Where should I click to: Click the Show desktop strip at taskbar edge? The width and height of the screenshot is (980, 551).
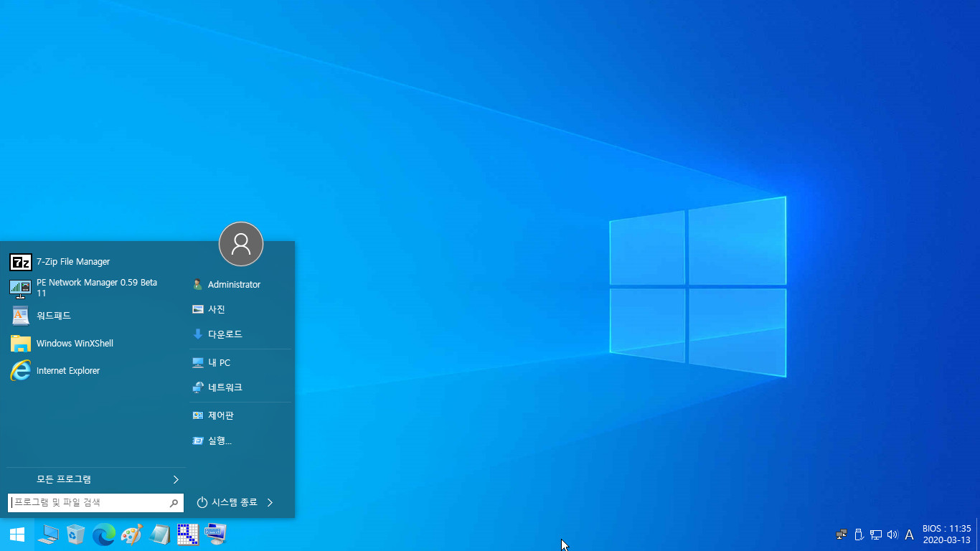point(977,534)
